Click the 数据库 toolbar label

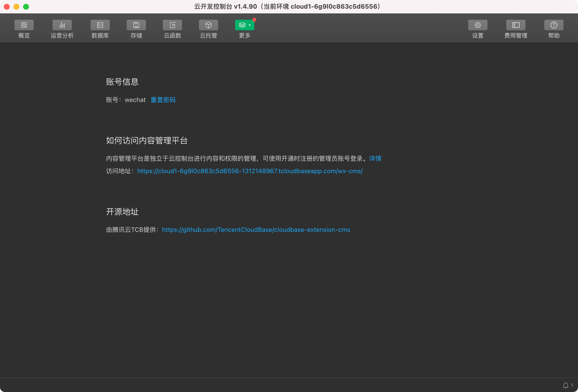pos(100,36)
